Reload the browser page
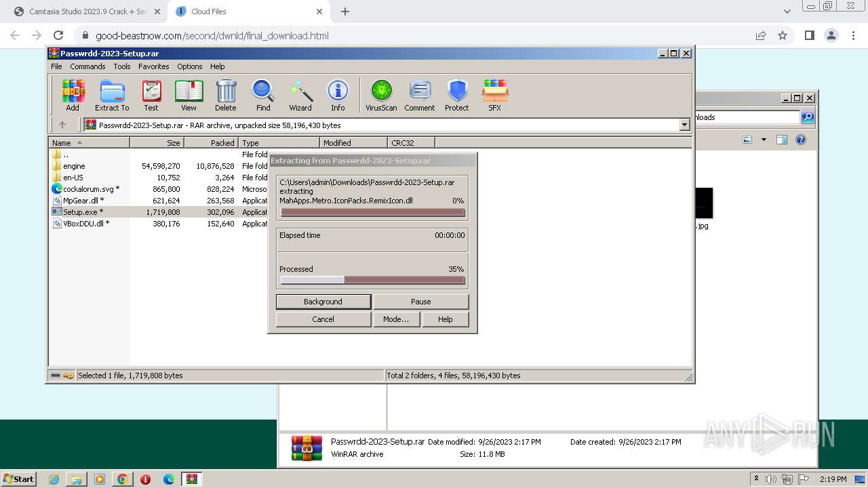Image resolution: width=868 pixels, height=488 pixels. pyautogui.click(x=58, y=35)
